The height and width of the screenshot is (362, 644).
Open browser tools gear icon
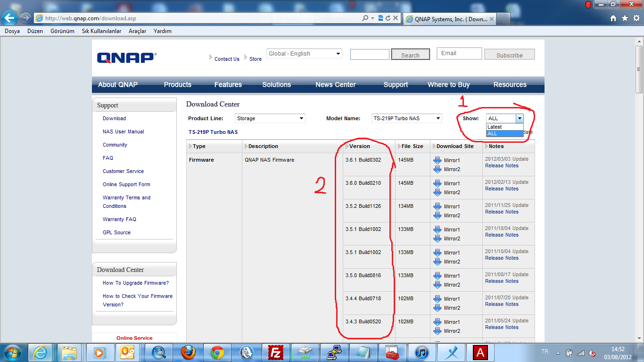coord(636,18)
